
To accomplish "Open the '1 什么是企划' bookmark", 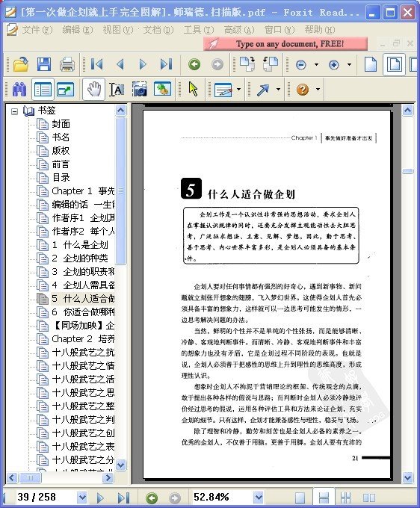I will point(80,244).
